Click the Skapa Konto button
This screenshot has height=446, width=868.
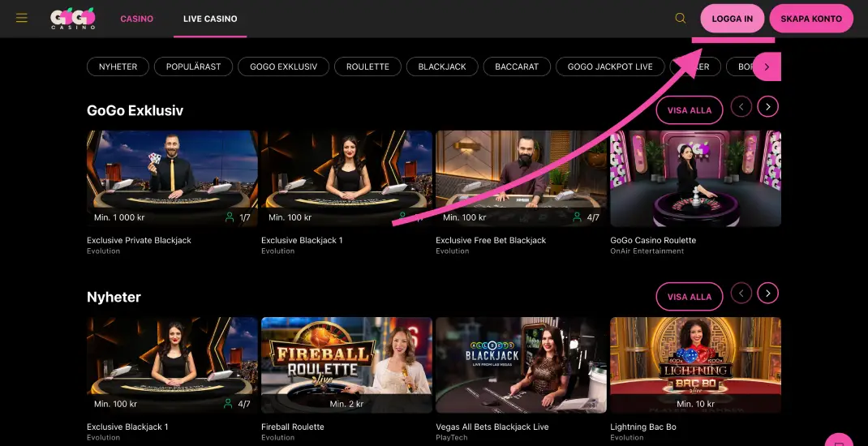point(811,19)
